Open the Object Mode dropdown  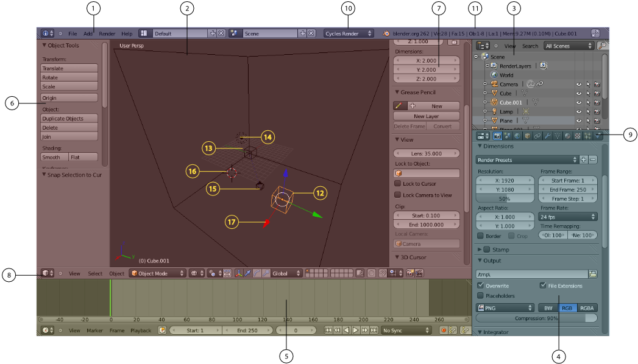tap(157, 273)
